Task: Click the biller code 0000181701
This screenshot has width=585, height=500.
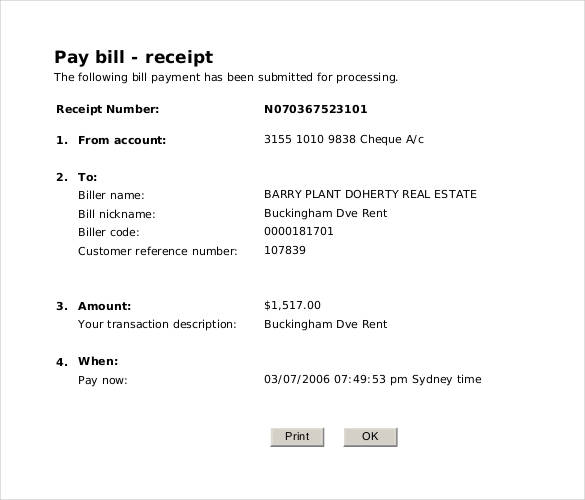Action: click(x=298, y=231)
